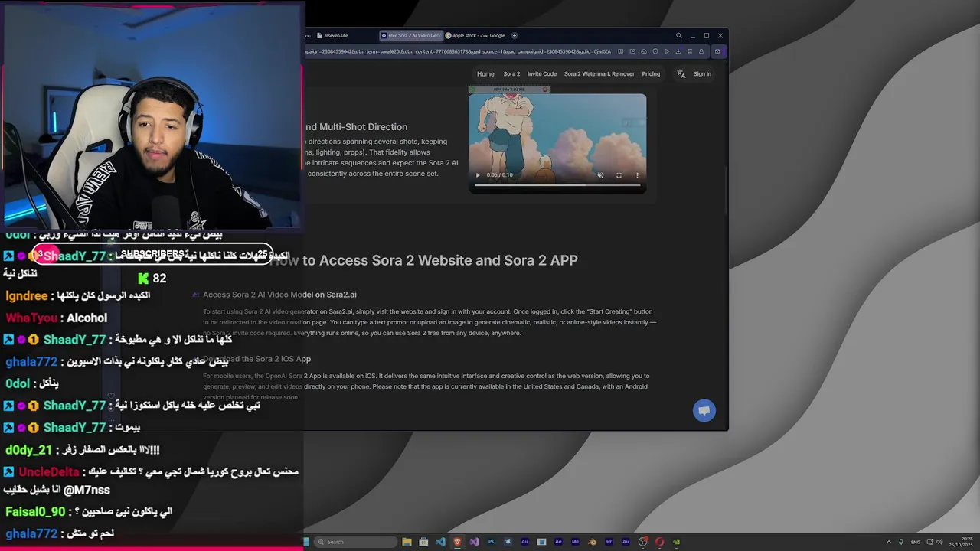Screen dimensions: 980x551
Task: Open File Explorer from the taskbar
Action: click(407, 542)
